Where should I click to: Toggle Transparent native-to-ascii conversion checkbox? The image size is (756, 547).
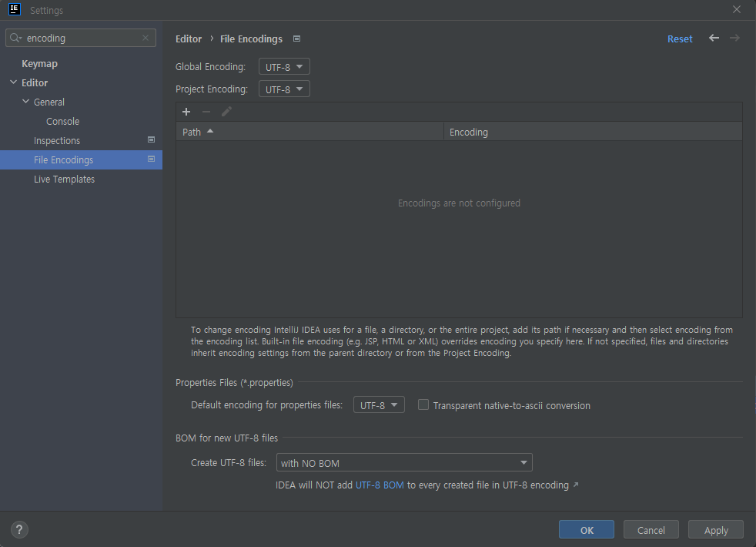pos(423,404)
